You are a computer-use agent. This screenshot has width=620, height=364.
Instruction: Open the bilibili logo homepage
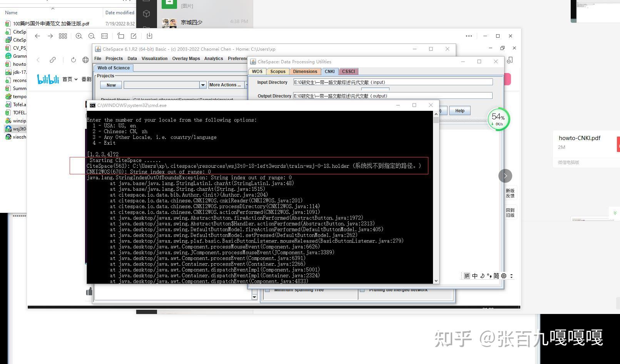coord(48,79)
